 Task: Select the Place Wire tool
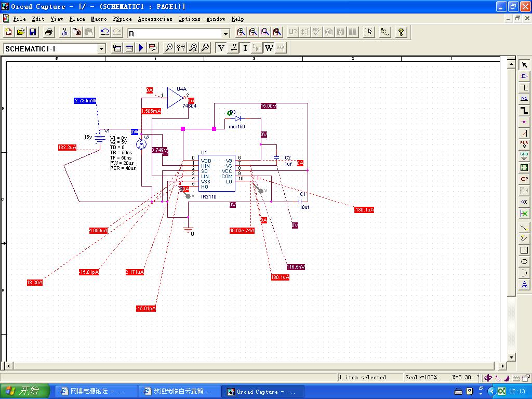524,88
